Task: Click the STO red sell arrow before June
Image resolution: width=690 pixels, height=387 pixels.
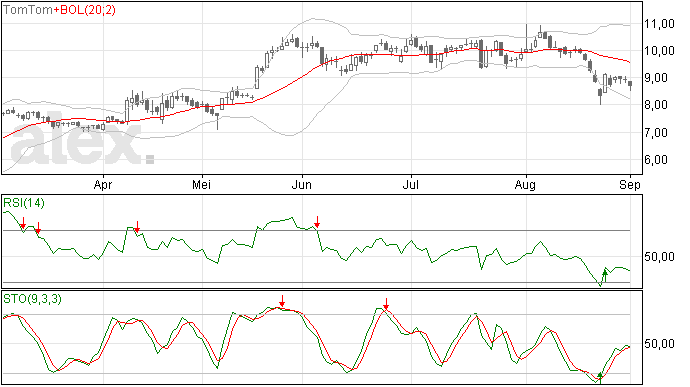Action: 282,302
